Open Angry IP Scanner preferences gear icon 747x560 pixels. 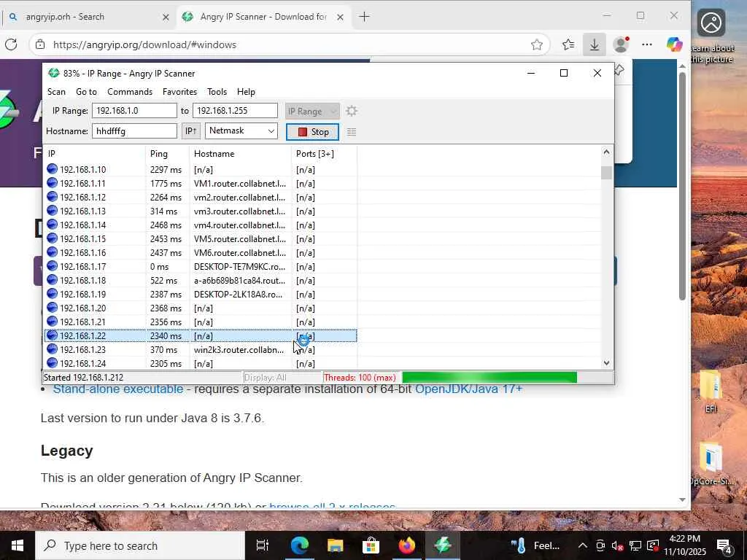click(x=351, y=111)
